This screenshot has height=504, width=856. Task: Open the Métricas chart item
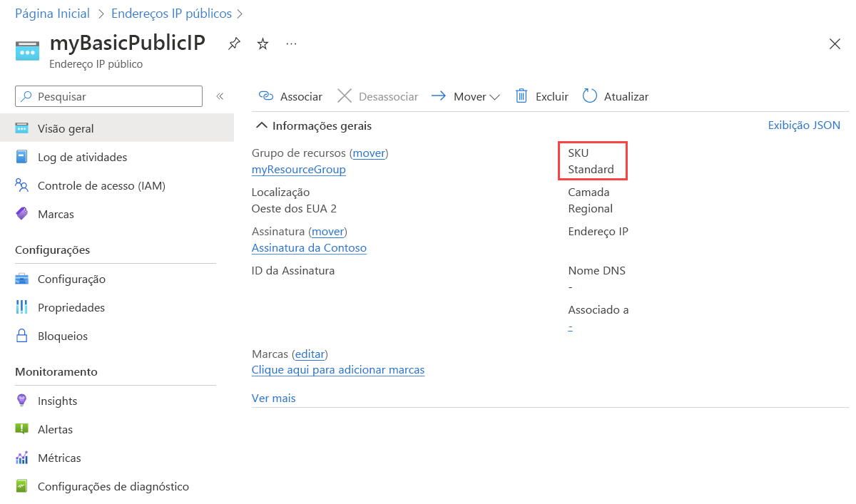[59, 458]
